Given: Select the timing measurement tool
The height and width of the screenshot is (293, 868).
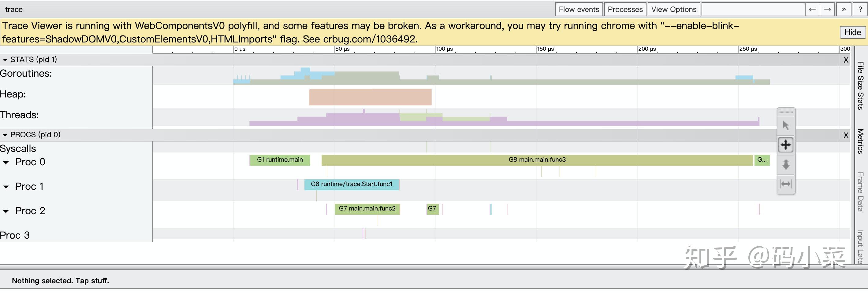Looking at the screenshot, I should [785, 184].
